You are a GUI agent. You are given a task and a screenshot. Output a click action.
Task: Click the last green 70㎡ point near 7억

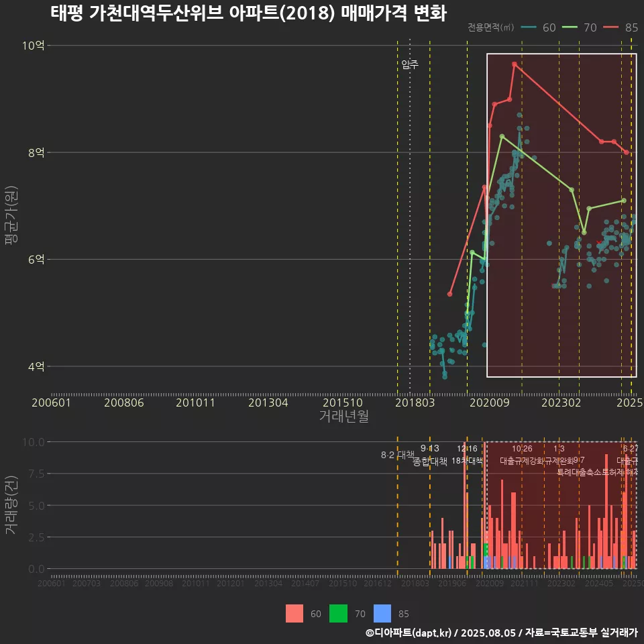tap(624, 201)
